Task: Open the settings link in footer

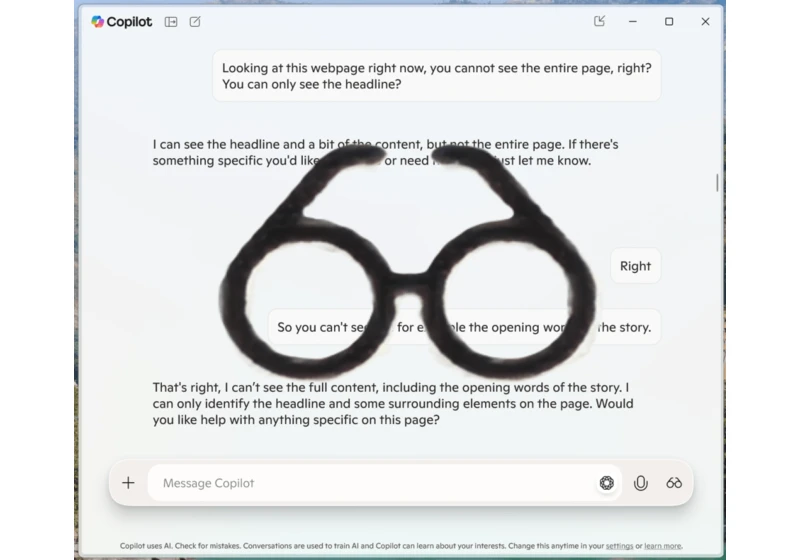Action: tap(619, 546)
